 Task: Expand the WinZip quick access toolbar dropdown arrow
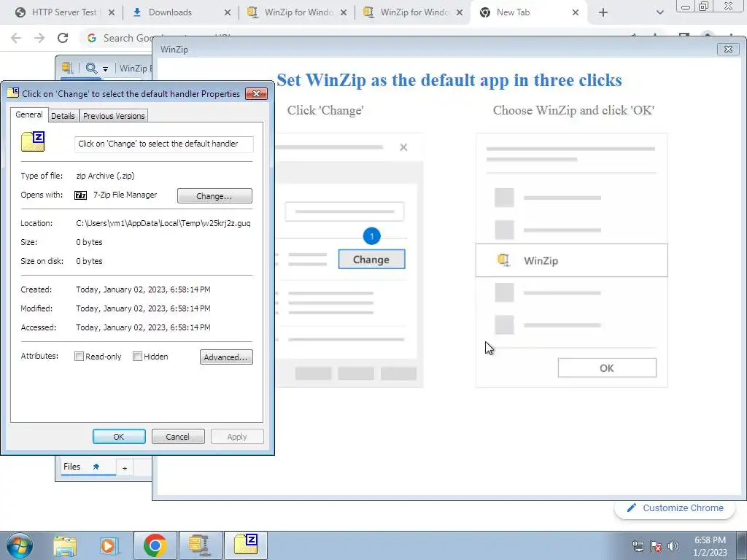point(105,69)
